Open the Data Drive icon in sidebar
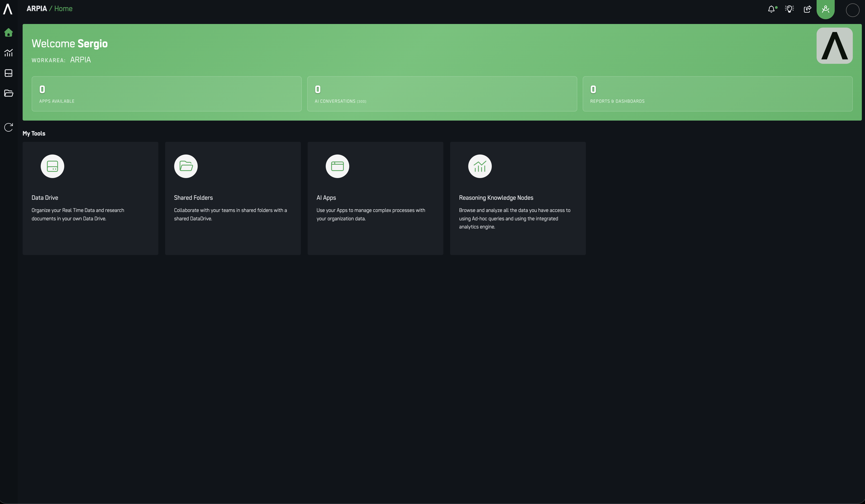The height and width of the screenshot is (504, 865). [x=9, y=73]
